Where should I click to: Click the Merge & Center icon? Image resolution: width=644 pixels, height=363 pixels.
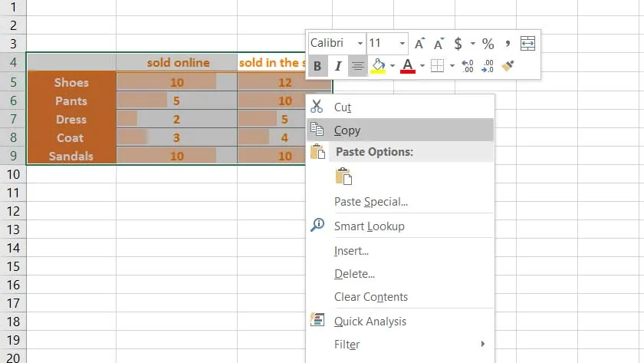(527, 43)
